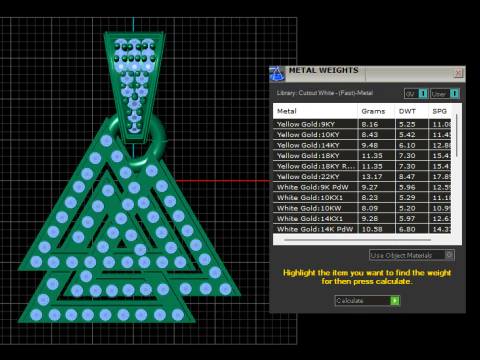Toggle the GV library switch
This screenshot has height=360, width=480.
[x=416, y=94]
